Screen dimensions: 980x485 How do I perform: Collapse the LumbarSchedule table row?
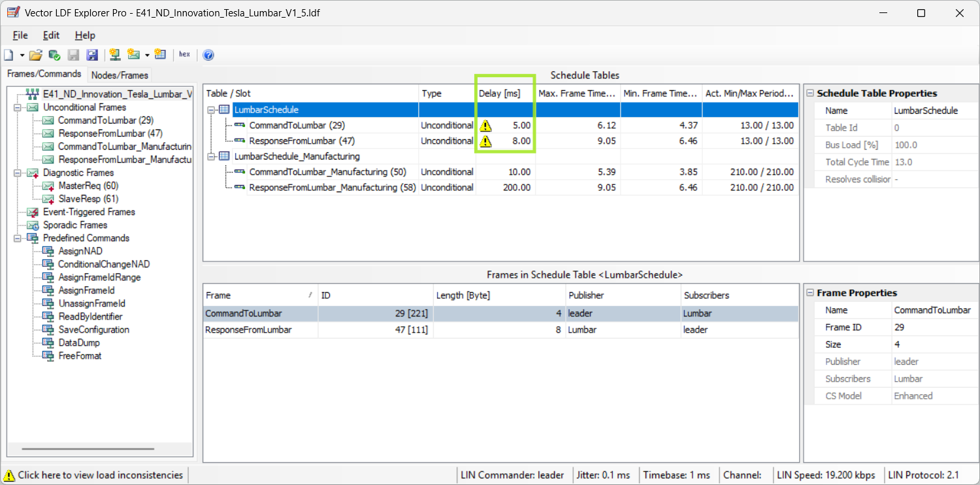click(x=211, y=110)
